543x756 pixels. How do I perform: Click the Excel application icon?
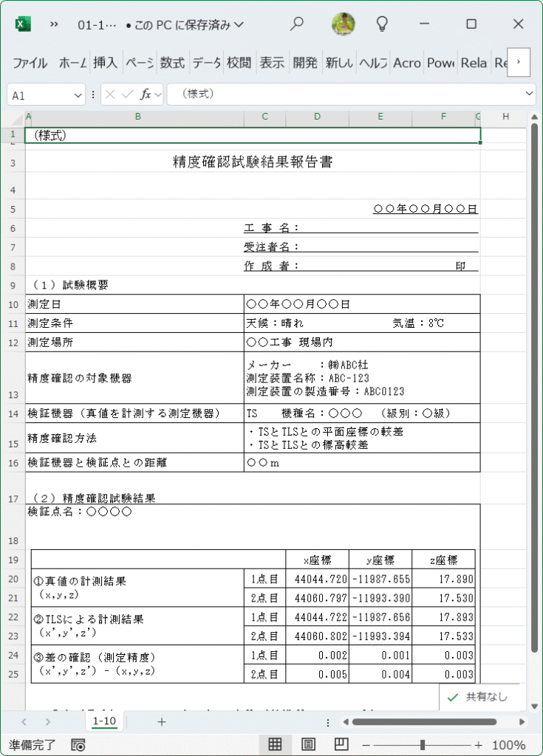click(23, 24)
